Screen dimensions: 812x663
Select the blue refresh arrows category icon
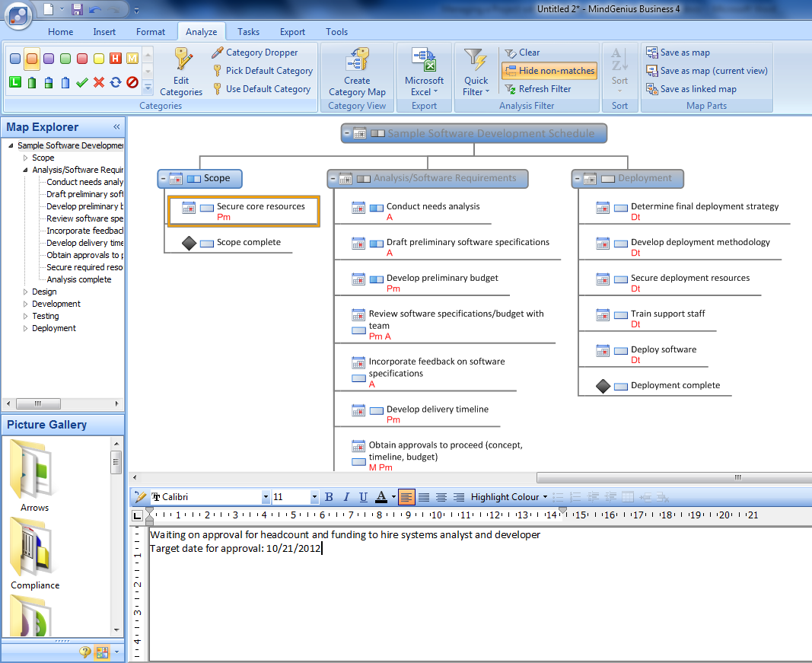[x=116, y=82]
